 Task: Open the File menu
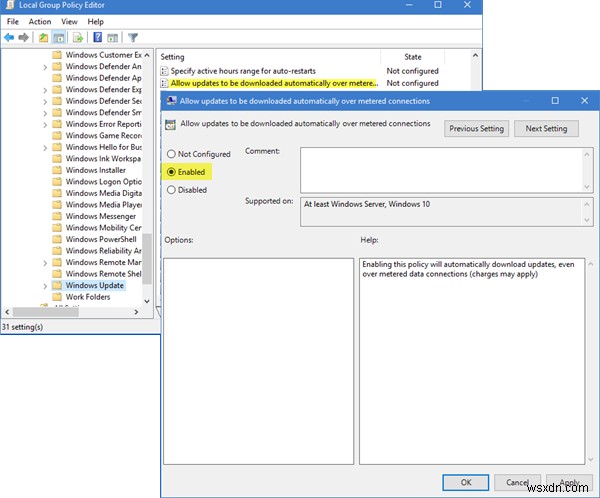click(x=13, y=21)
